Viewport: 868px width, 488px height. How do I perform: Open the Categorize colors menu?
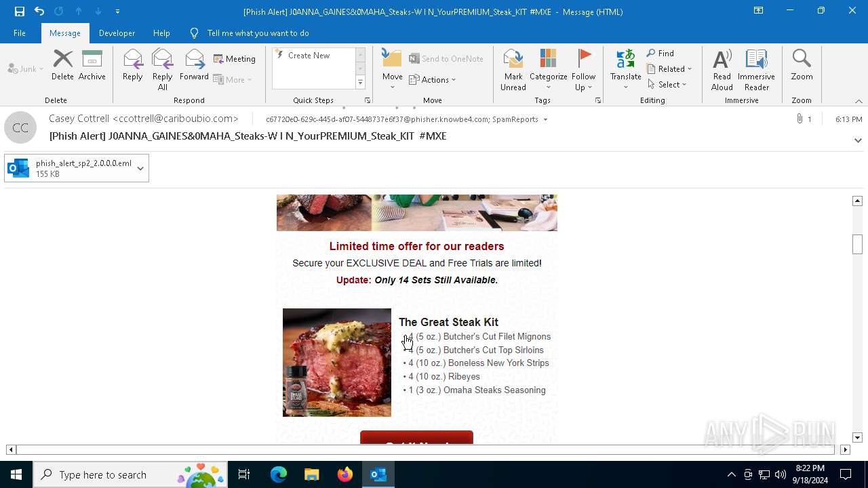548,70
